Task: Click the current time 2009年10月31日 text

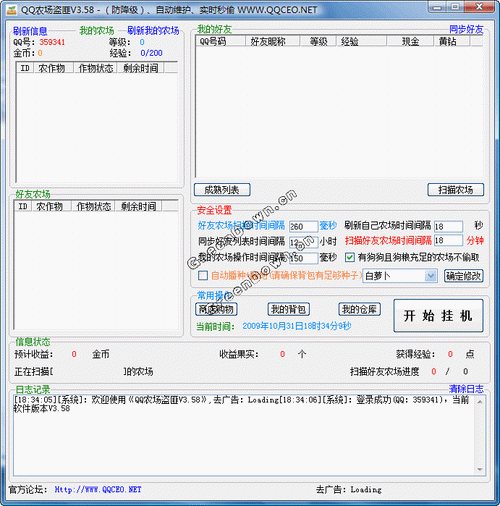Action: (297, 326)
